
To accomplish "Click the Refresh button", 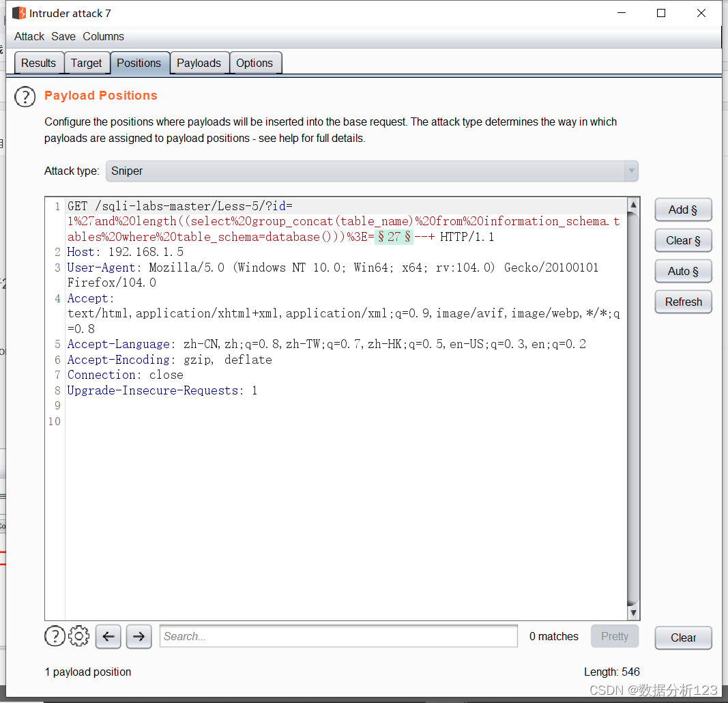I will pos(683,302).
